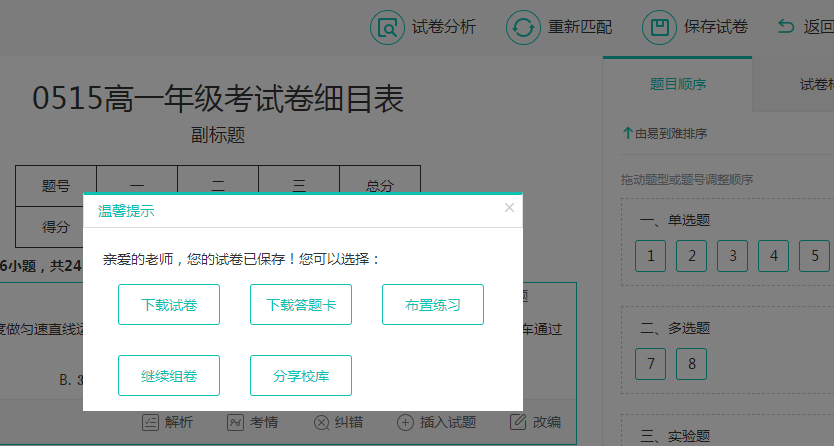
Task: Click the 重新匹配 label in top toolbar
Action: click(580, 27)
